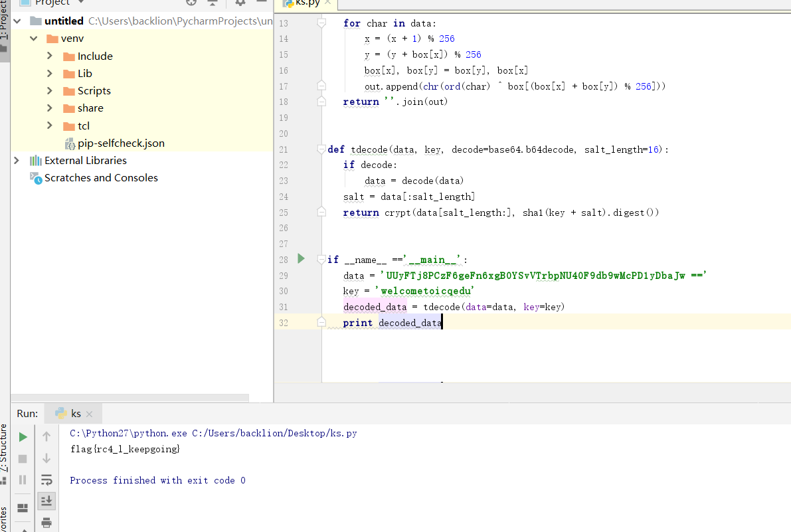Open the Project side tool tab
Viewport: 791px width, 532px height.
(4, 25)
